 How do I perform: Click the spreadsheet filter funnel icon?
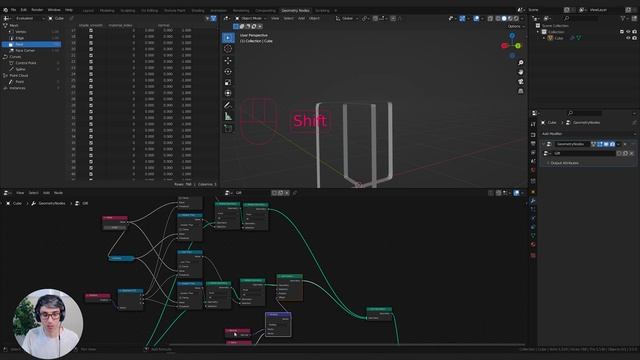coord(213,18)
